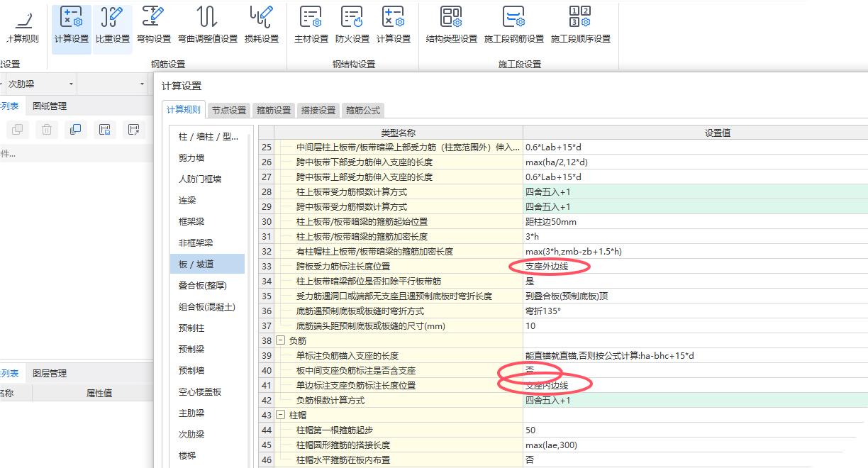Select 预制柱 in the category list
Image resolution: width=868 pixels, height=468 pixels.
tap(208, 328)
